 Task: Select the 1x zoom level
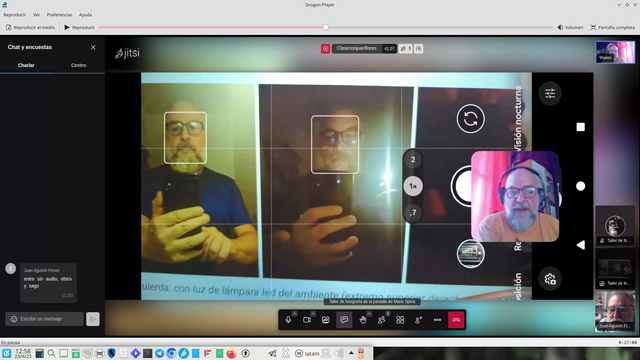click(413, 186)
